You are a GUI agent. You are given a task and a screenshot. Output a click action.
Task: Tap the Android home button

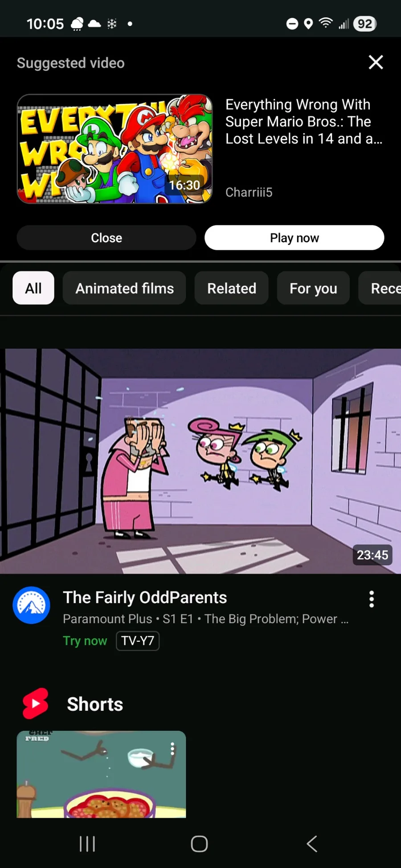199,844
